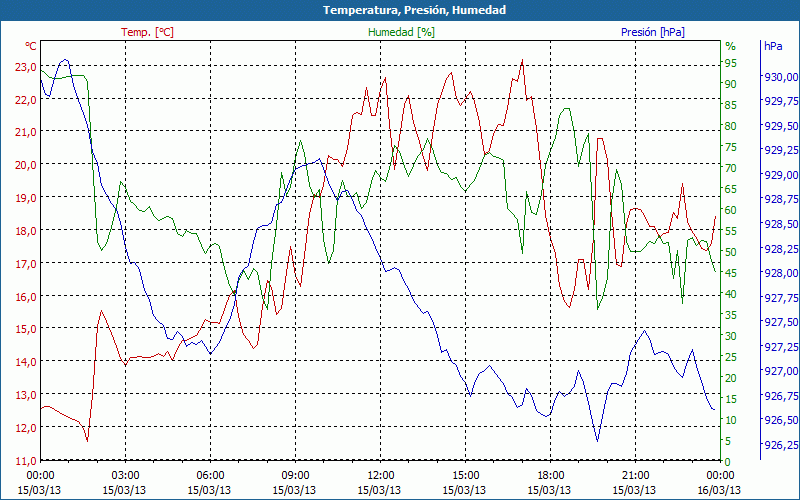Click humidity axis value 50

[731, 252]
